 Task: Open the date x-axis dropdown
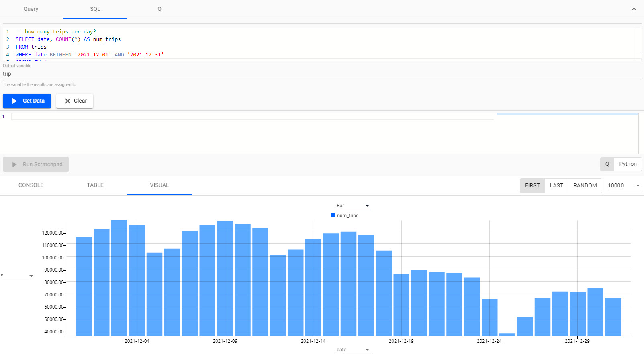[353, 350]
